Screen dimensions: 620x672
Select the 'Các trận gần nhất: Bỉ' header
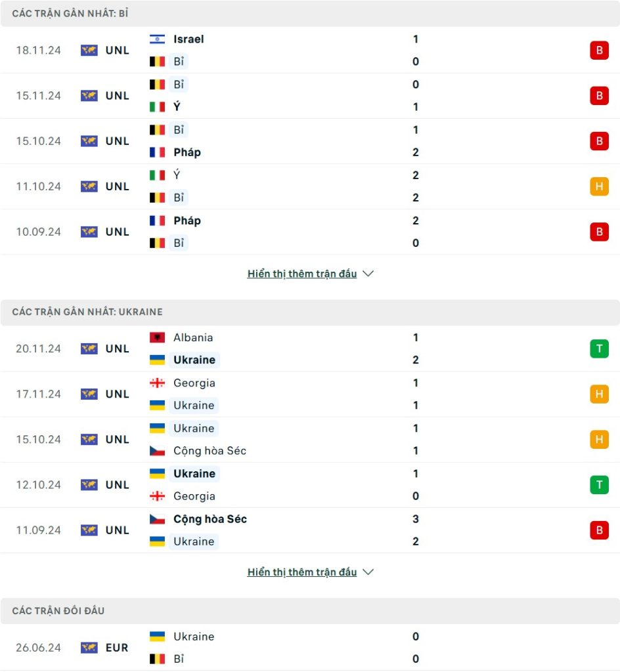pos(310,13)
